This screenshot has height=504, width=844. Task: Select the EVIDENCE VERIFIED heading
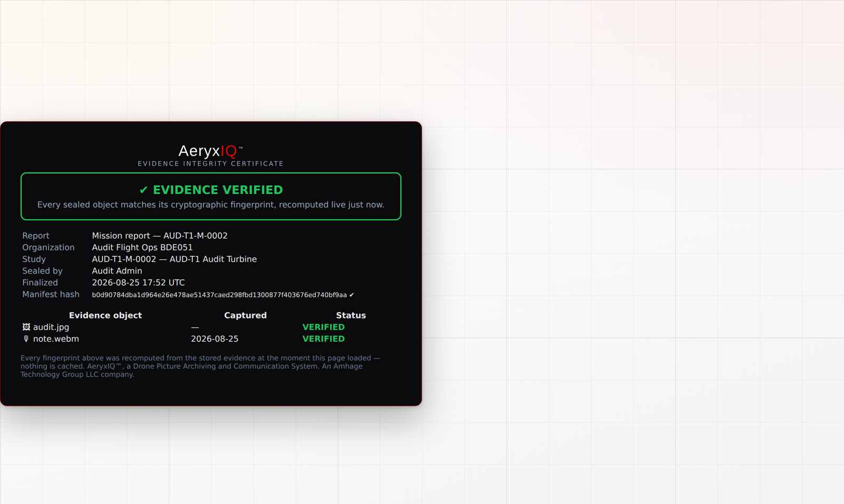218,190
